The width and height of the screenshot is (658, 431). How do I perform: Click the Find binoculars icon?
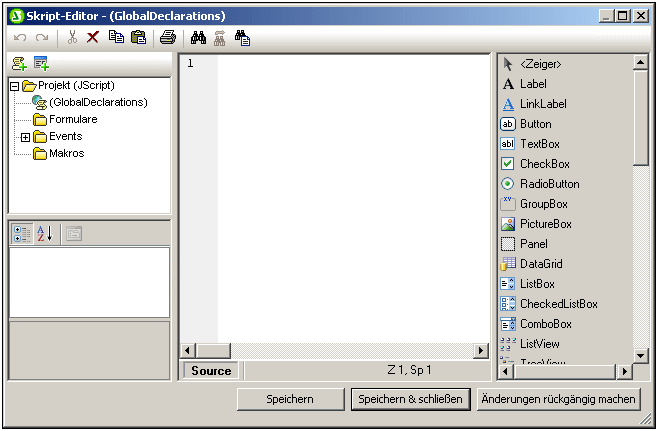198,37
